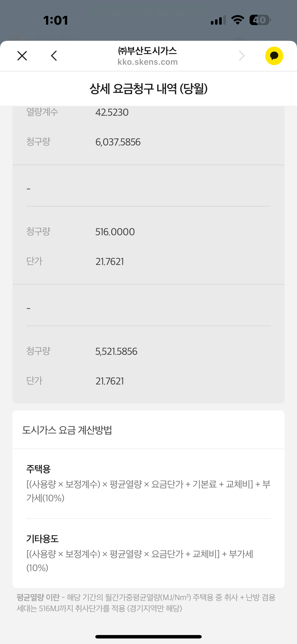Tap the 도시가스 요금 계산방법 heading
This screenshot has height=644, width=297.
pyautogui.click(x=67, y=430)
